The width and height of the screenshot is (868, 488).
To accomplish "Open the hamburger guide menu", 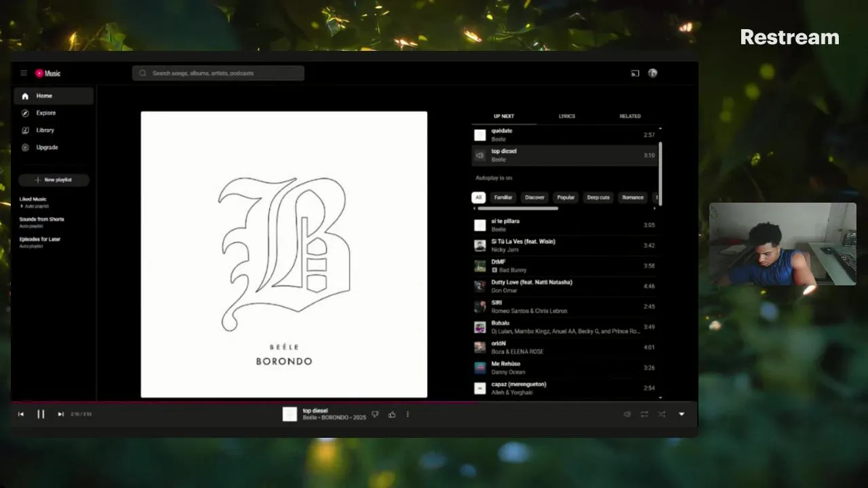I will coord(23,73).
